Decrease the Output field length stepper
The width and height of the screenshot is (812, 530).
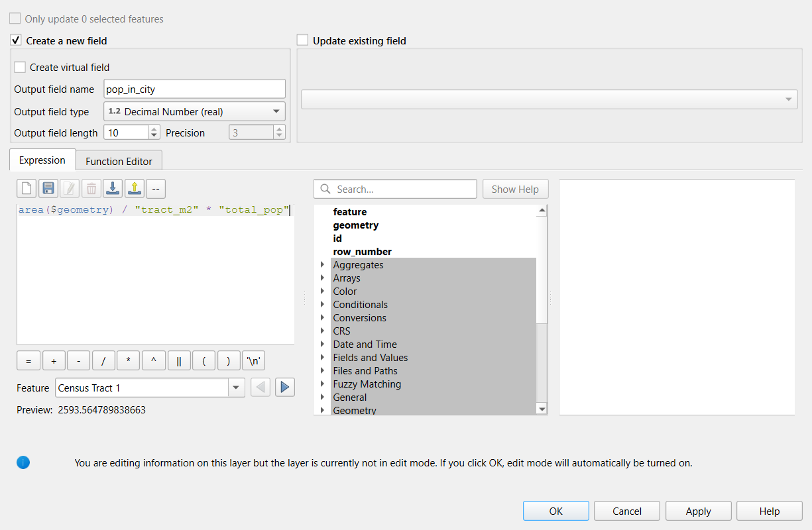point(154,136)
